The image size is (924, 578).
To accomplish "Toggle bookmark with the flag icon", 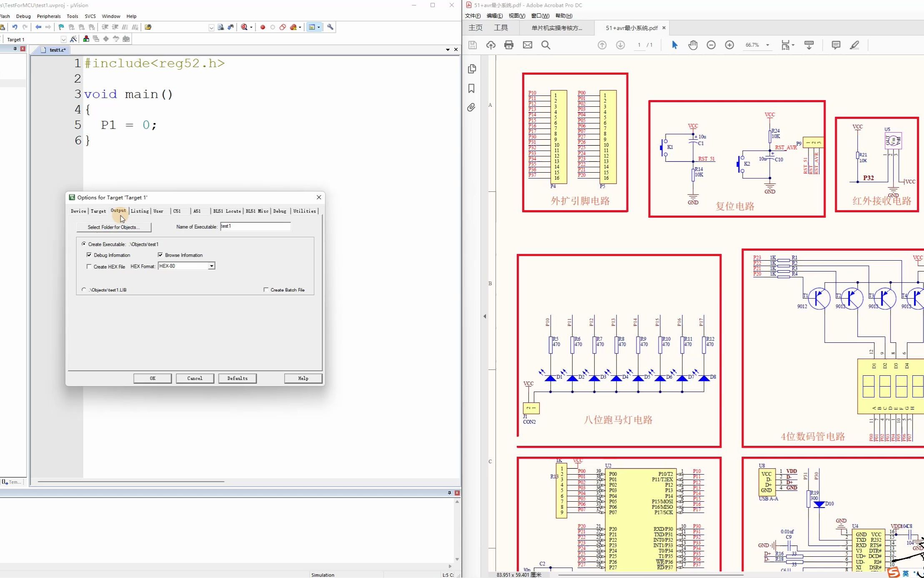I will pos(61,27).
